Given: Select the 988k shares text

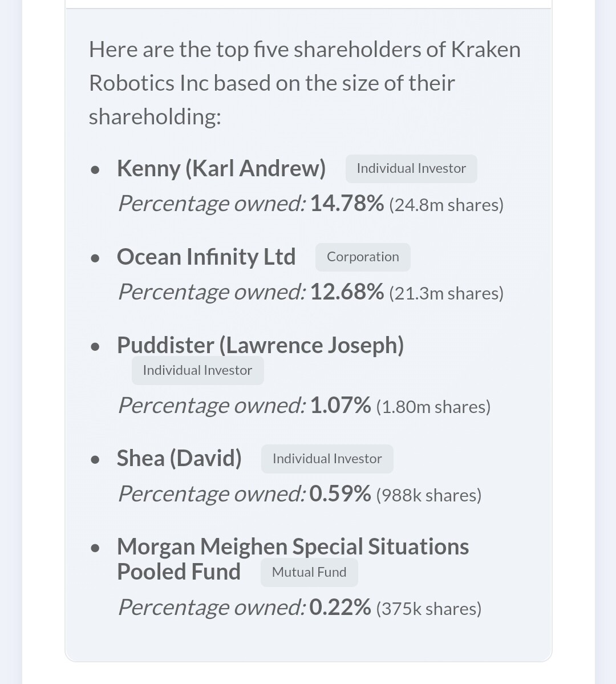Looking at the screenshot, I should [x=429, y=495].
